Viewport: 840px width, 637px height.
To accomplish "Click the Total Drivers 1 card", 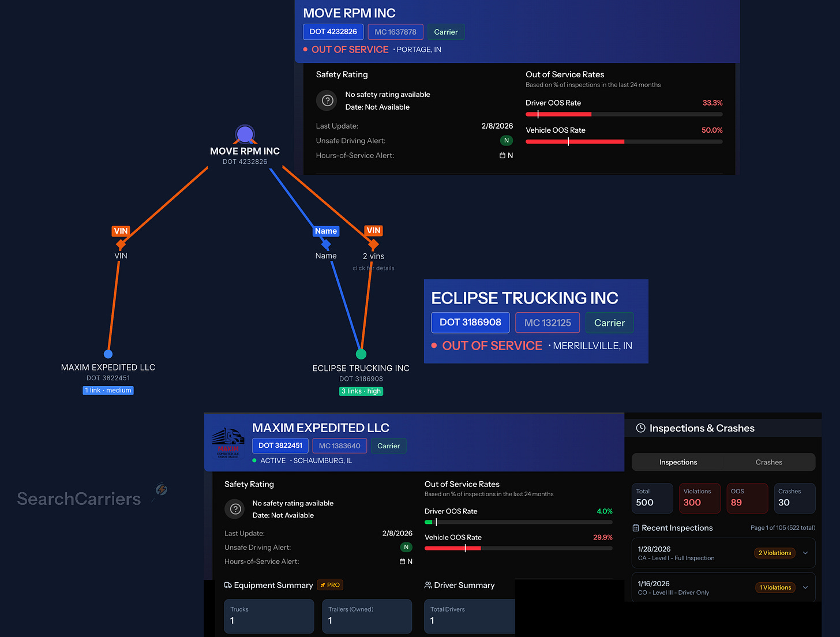I will (x=470, y=616).
